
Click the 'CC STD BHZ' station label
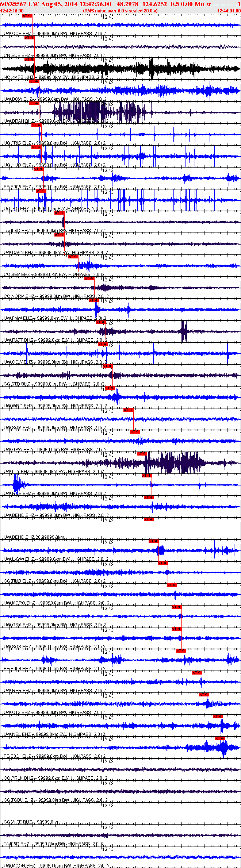[x=17, y=384]
